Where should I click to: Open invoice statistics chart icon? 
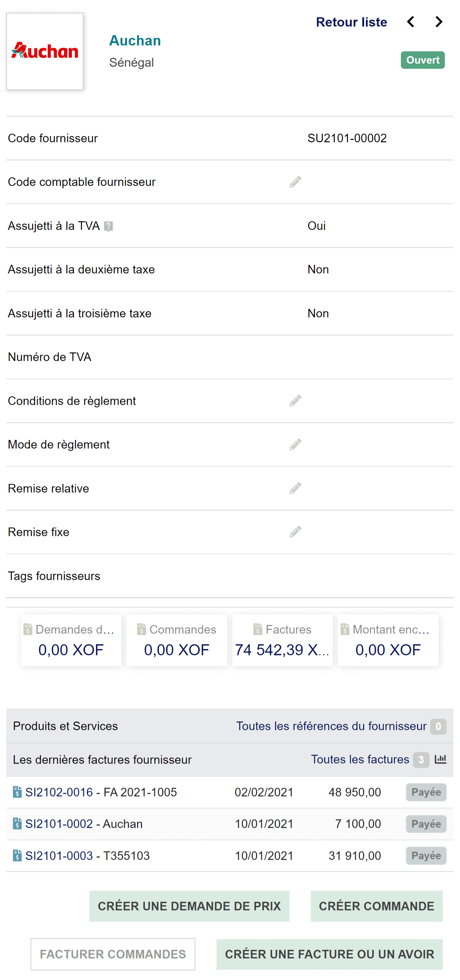click(440, 759)
